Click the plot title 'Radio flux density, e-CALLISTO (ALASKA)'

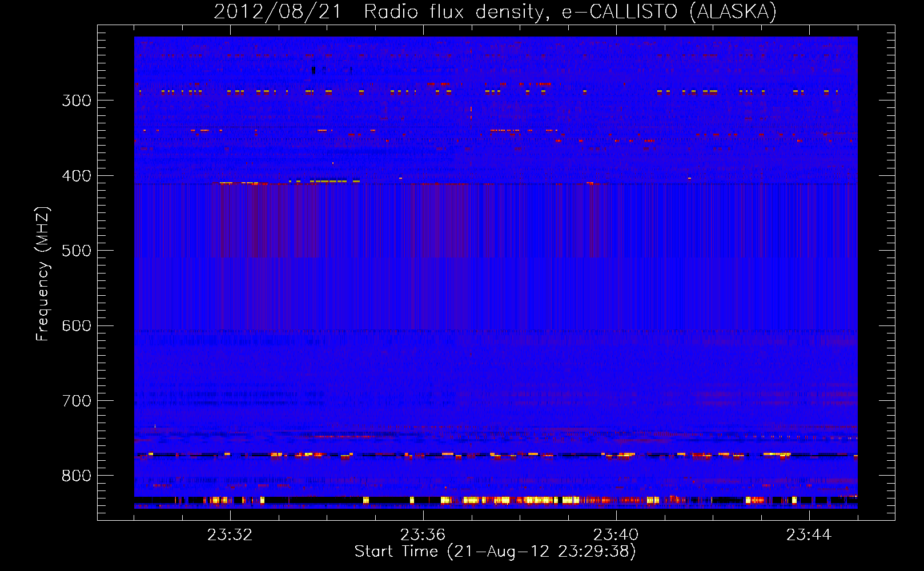570,11
